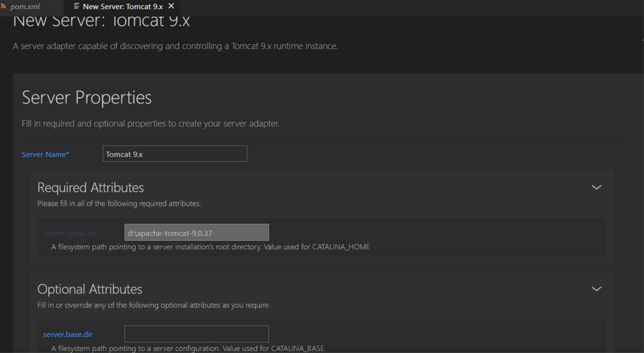Click the pom.xml file type icon
This screenshot has width=644, height=353.
pyautogui.click(x=4, y=6)
